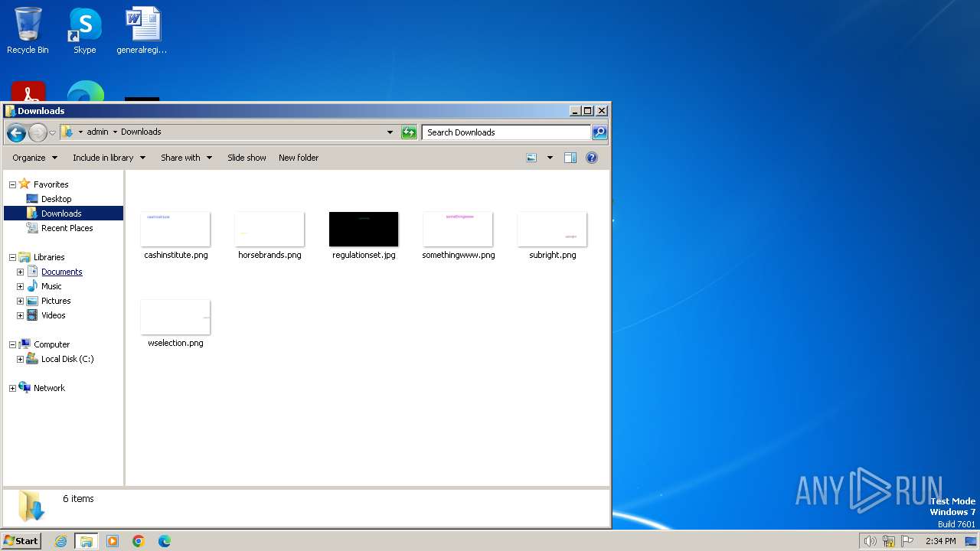The height and width of the screenshot is (551, 980).
Task: Create a New folder
Action: pyautogui.click(x=299, y=158)
